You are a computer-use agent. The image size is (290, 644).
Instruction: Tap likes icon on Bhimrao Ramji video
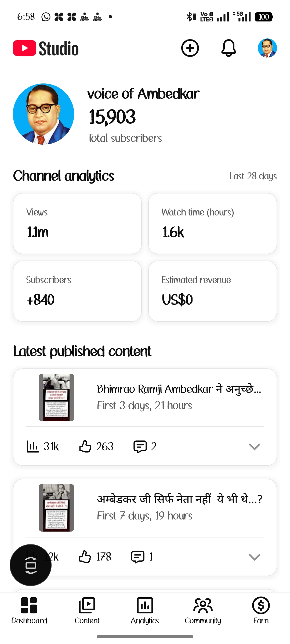tap(85, 447)
